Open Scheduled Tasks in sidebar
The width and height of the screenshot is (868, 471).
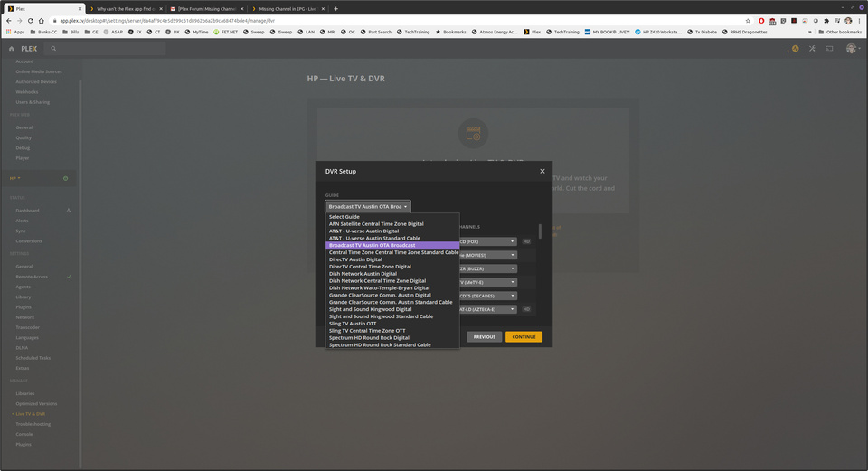(x=33, y=358)
